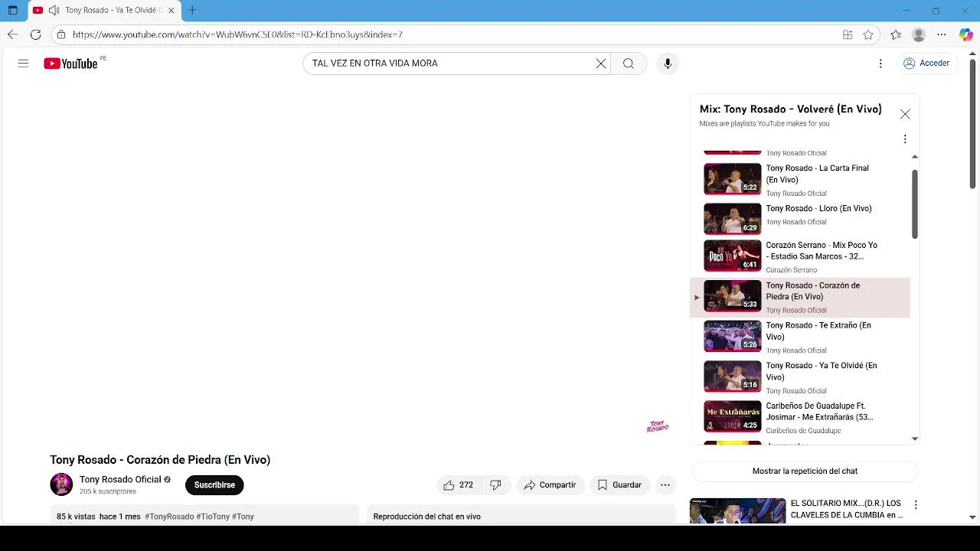Click the Tony Rosado watermark on video
980x551 pixels.
point(658,426)
